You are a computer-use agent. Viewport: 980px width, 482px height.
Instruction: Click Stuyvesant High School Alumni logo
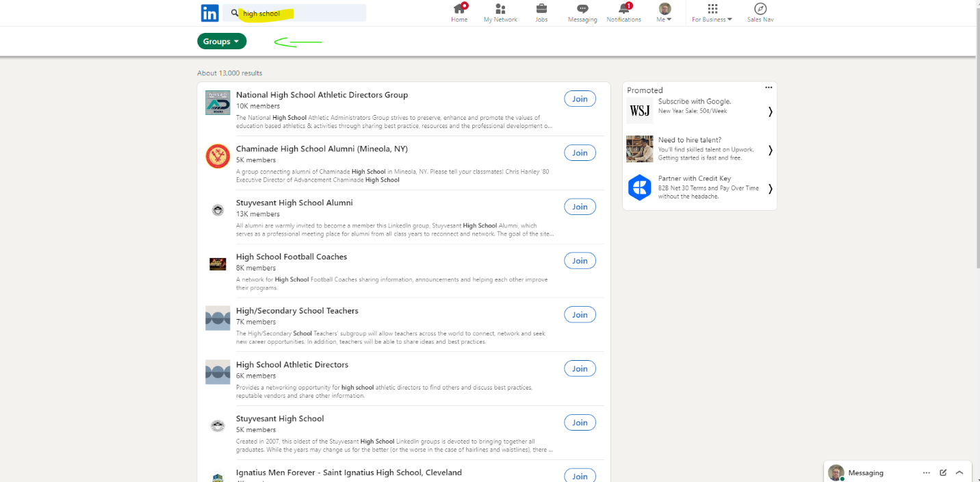tap(218, 210)
